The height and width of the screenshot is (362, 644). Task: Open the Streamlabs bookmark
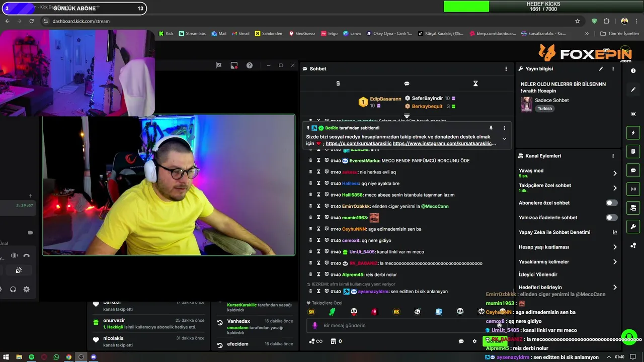click(192, 34)
